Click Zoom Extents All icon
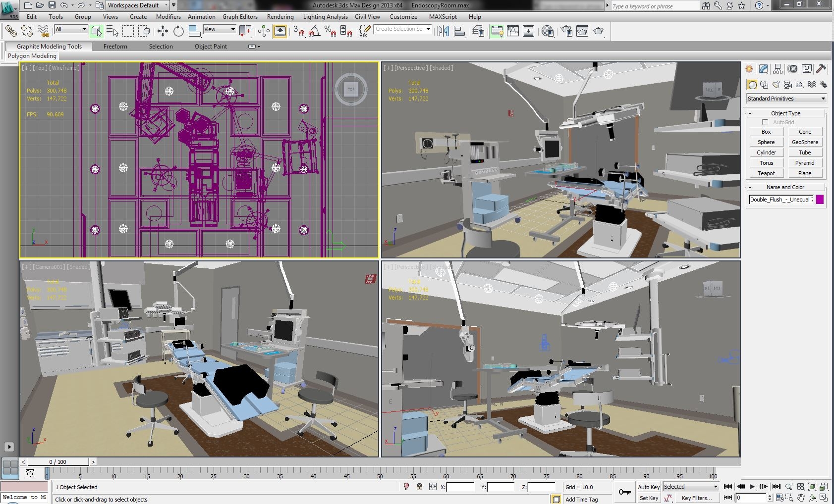This screenshot has height=504, width=834. (824, 487)
